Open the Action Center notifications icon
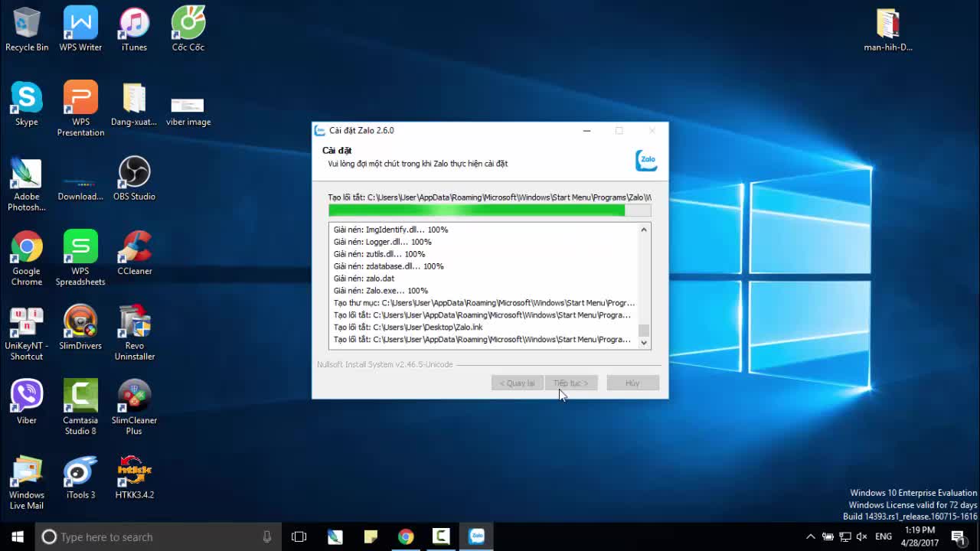Viewport: 980px width, 551px height. [958, 536]
